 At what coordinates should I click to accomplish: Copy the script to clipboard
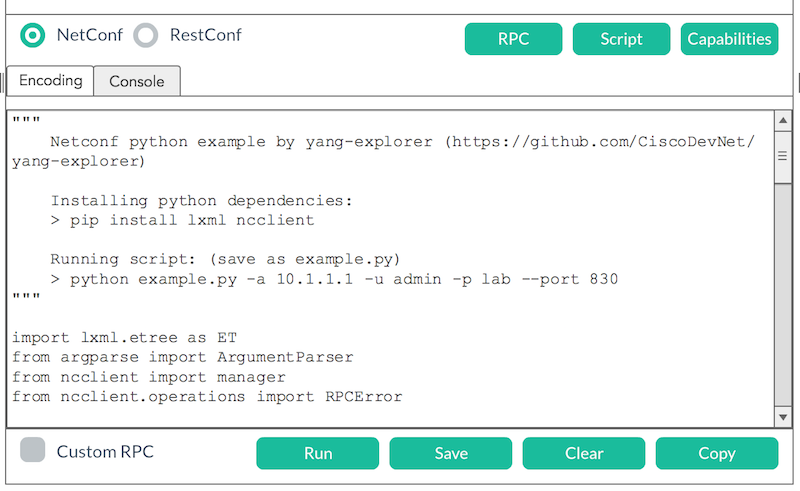[717, 453]
